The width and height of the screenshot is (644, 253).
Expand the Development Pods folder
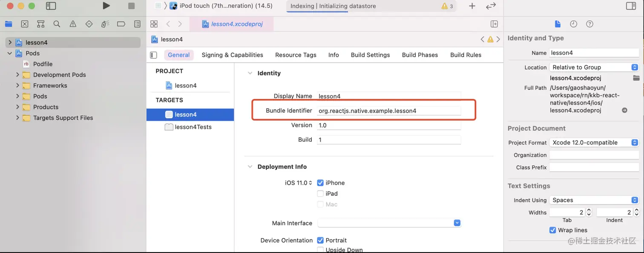[x=17, y=75]
